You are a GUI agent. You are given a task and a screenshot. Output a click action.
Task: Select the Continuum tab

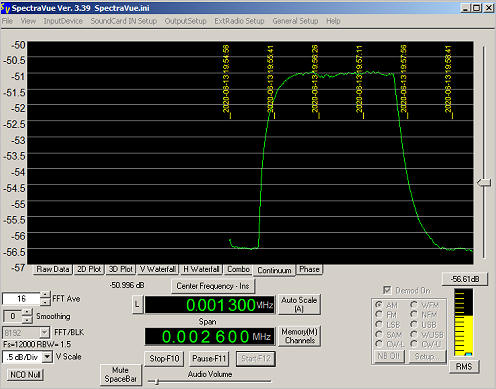(x=274, y=270)
